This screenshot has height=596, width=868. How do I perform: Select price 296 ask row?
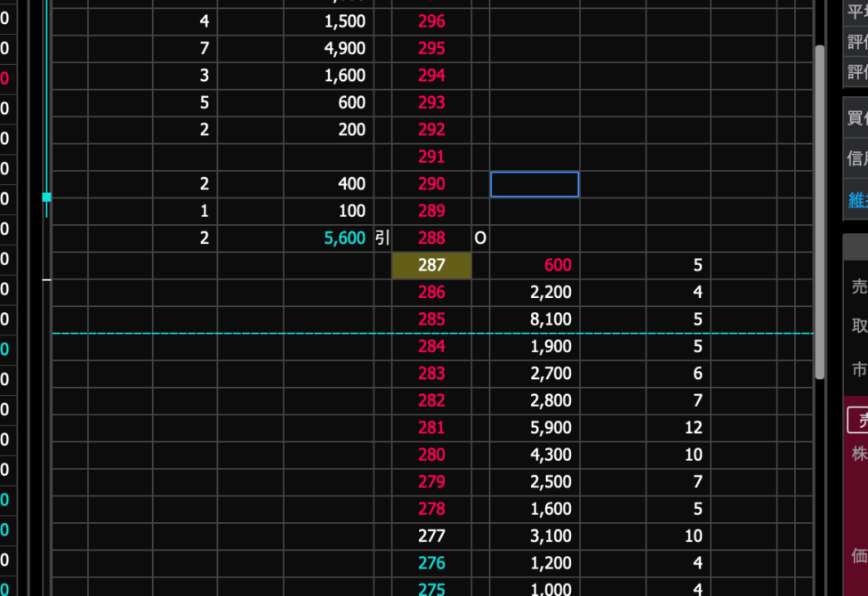point(431,21)
